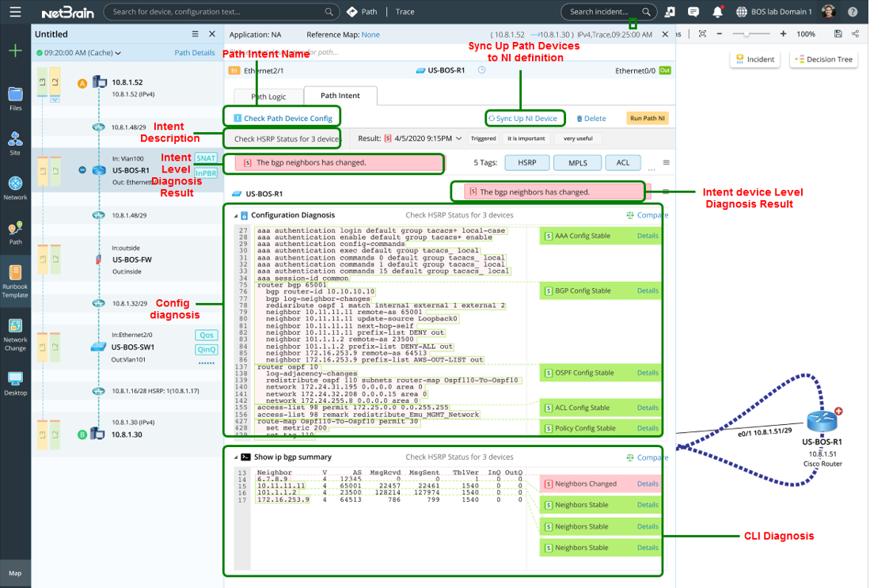Click the Path Details link

(194, 53)
